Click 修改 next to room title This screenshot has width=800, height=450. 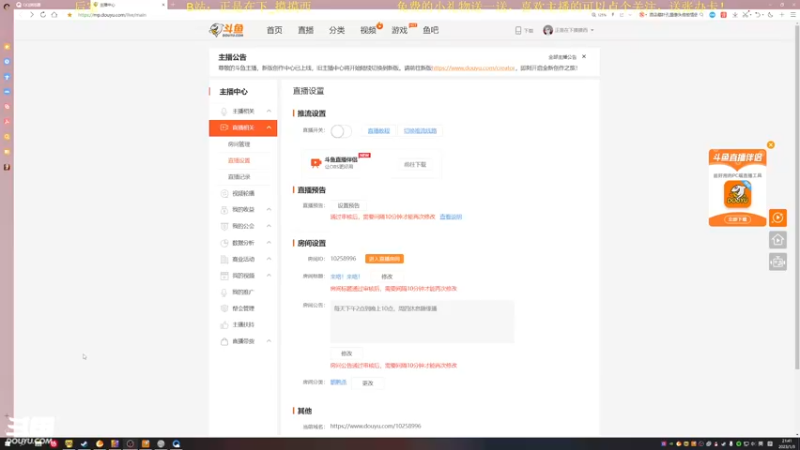click(387, 277)
